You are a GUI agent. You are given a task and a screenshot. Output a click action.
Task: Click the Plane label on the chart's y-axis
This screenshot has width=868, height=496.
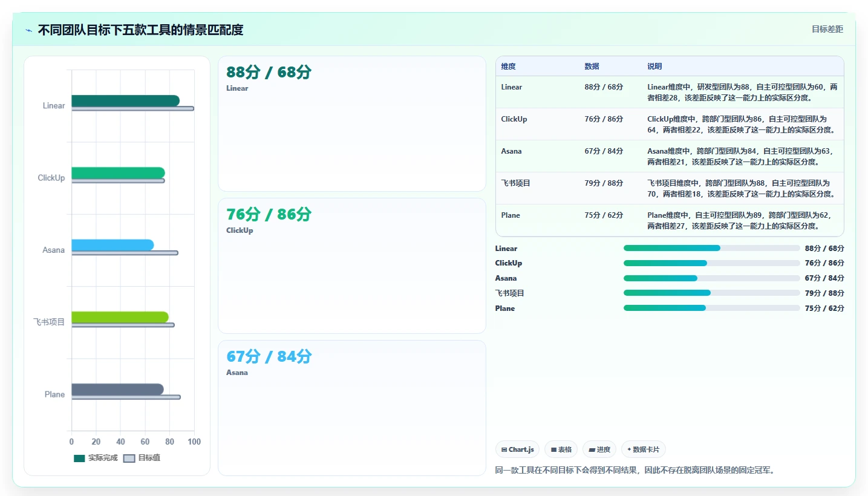pos(54,394)
